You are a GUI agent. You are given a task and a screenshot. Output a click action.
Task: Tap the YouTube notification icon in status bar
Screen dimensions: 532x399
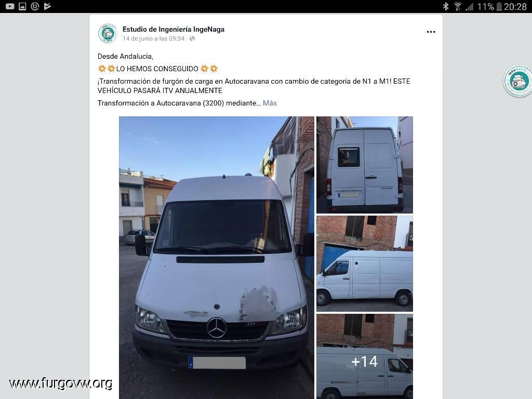coord(10,6)
